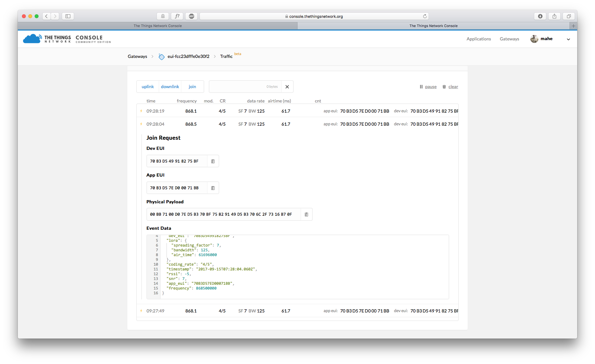Expand the 09:27:49 join request row
The image size is (595, 364).
click(297, 311)
